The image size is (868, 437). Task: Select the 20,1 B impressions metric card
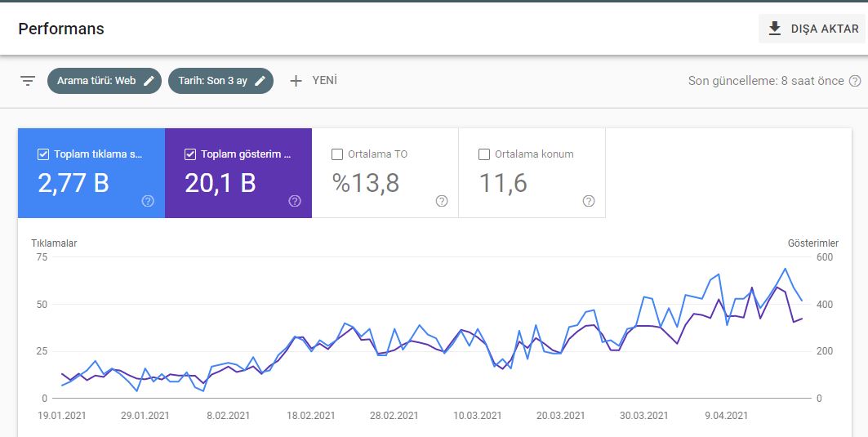pos(238,173)
